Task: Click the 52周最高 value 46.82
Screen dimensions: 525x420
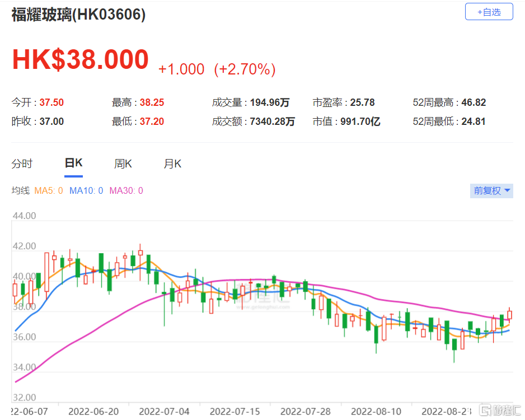Action: (x=474, y=102)
